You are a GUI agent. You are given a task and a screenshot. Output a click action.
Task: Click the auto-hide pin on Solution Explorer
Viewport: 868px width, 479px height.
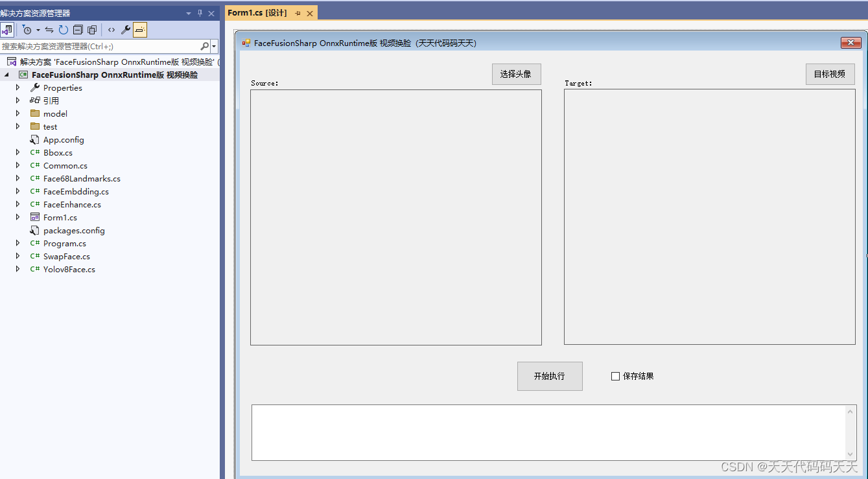[200, 13]
